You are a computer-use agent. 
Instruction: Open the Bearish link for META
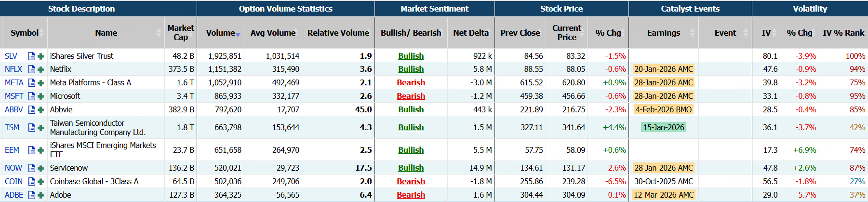(x=411, y=83)
